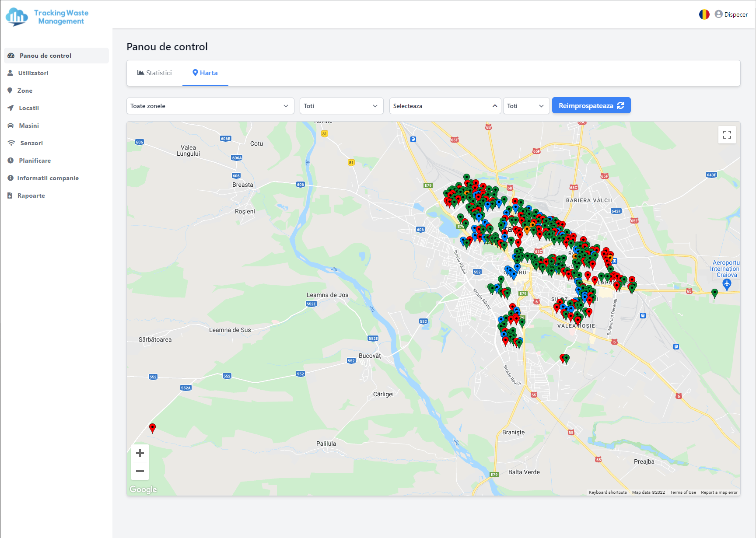Click the user icon beside Utilizatori

coord(10,73)
